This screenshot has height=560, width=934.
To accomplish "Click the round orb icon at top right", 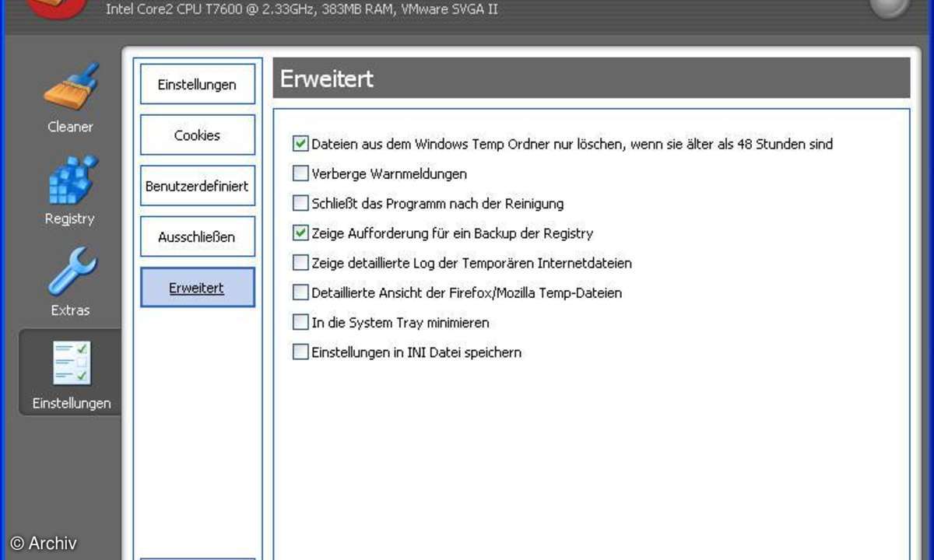I will [x=889, y=6].
